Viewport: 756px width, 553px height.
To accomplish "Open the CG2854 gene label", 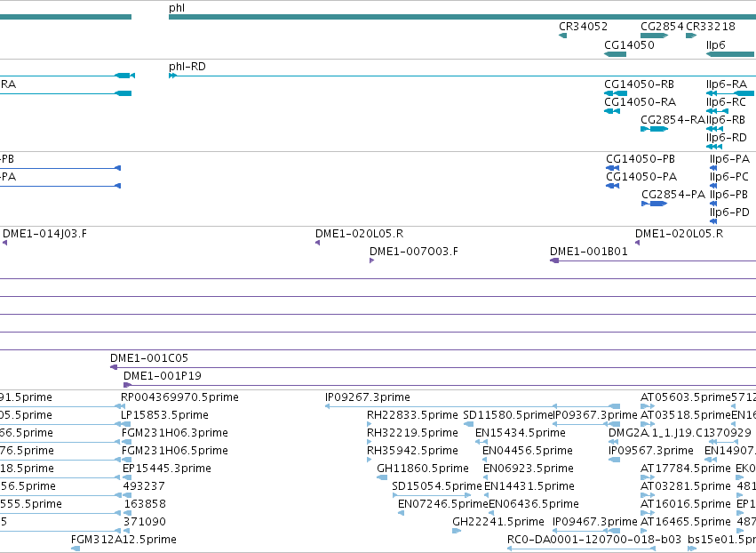I will point(662,27).
